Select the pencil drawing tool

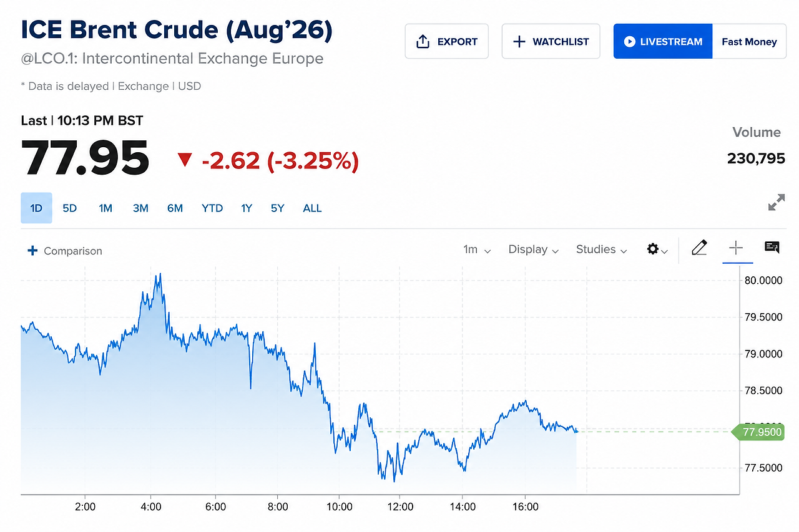pyautogui.click(x=699, y=248)
